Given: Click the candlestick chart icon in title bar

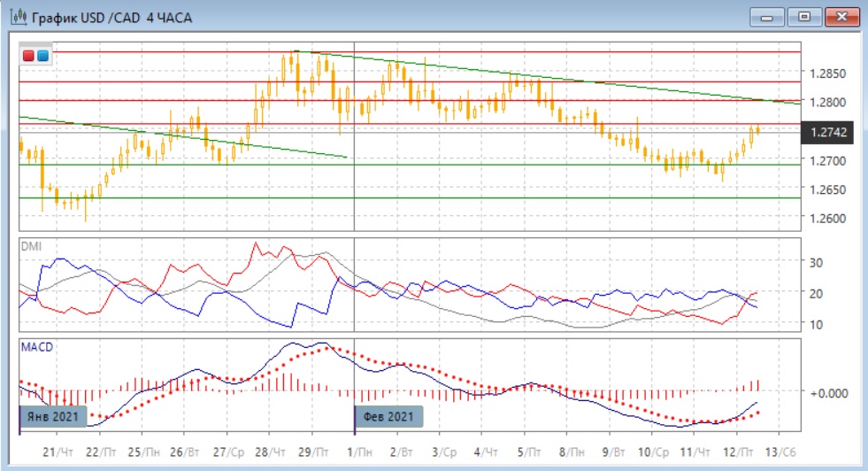Looking at the screenshot, I should click(16, 17).
